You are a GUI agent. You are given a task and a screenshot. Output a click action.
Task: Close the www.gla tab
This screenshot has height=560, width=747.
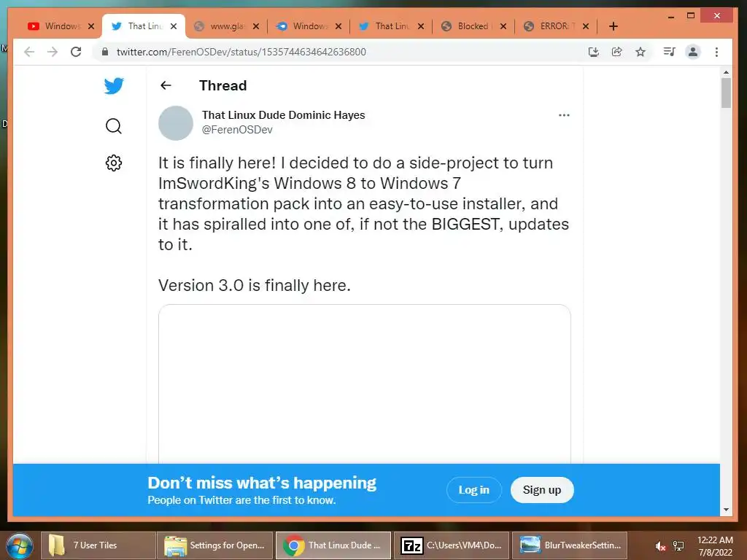tap(256, 26)
